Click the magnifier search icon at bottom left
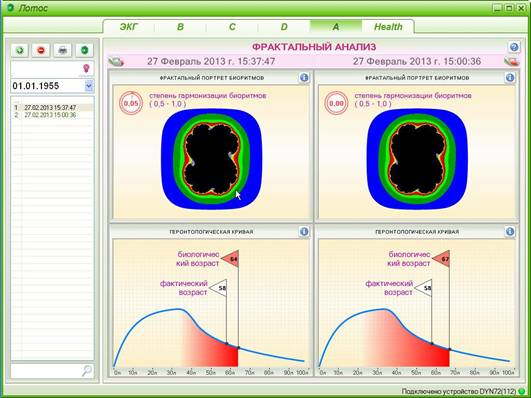The image size is (531, 398). [87, 371]
